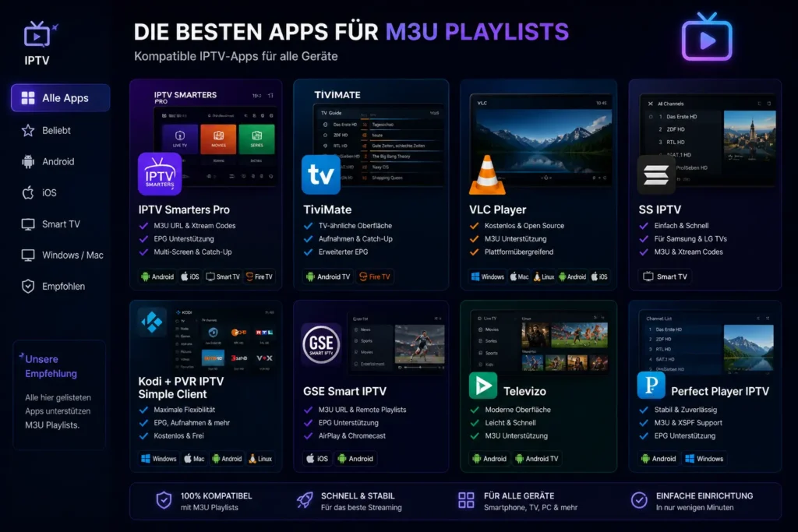The width and height of the screenshot is (798, 532).
Task: Click Android tag on Kodi card
Action: click(227, 459)
